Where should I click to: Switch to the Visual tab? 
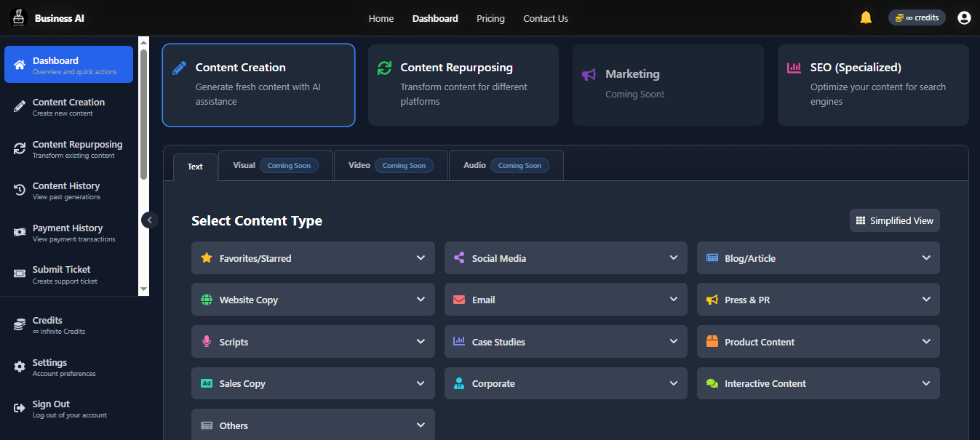276,165
